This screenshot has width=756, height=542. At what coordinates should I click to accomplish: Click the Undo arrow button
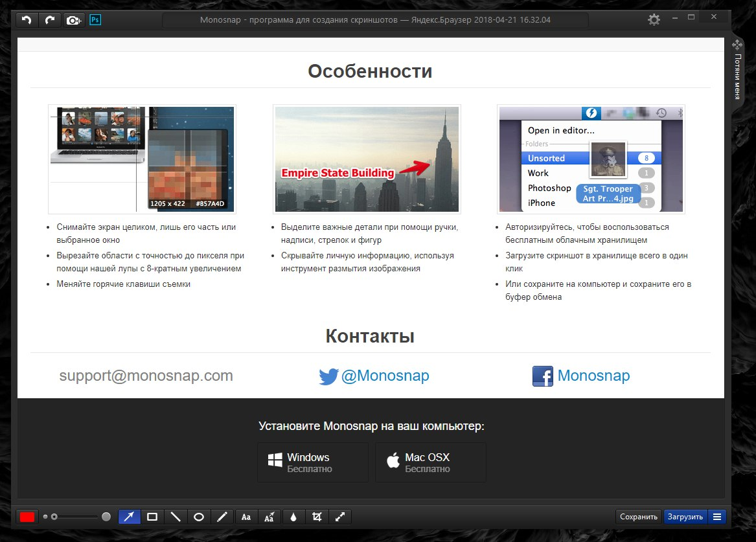tap(27, 20)
